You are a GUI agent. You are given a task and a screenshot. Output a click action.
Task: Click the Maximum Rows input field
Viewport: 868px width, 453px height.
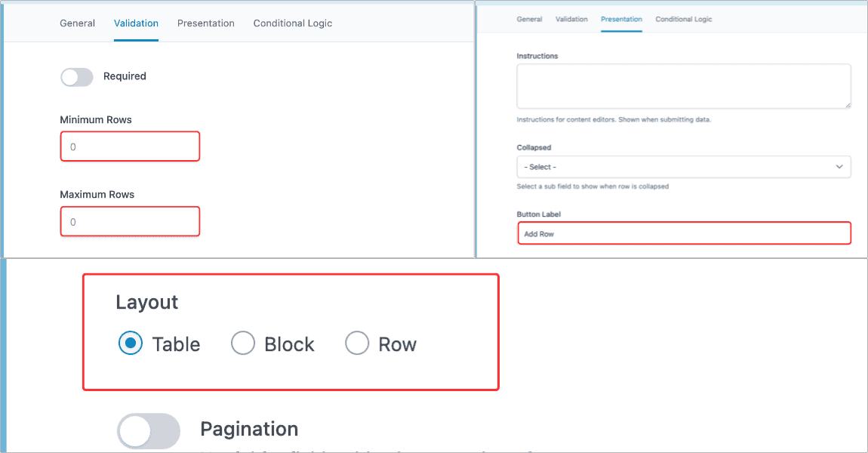130,221
